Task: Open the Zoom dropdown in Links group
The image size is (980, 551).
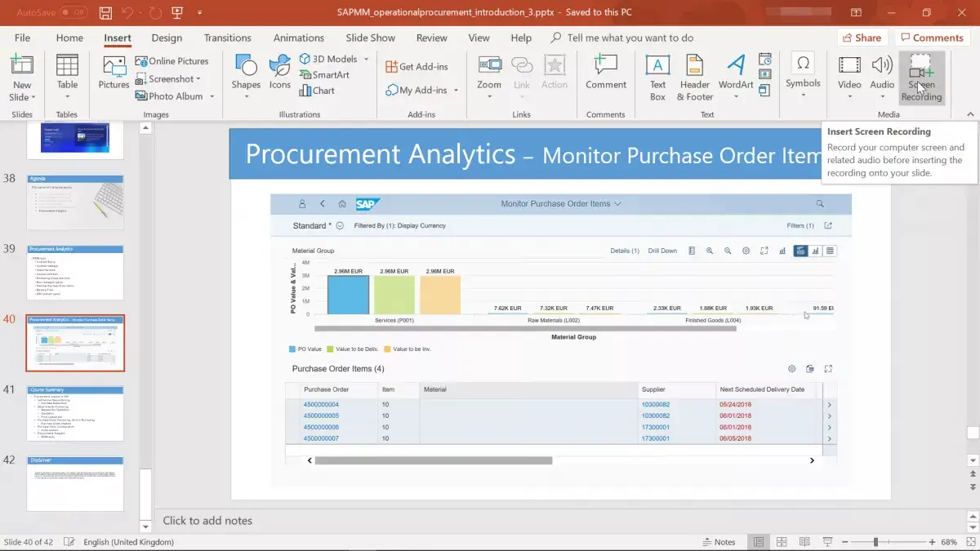Action: tap(489, 97)
